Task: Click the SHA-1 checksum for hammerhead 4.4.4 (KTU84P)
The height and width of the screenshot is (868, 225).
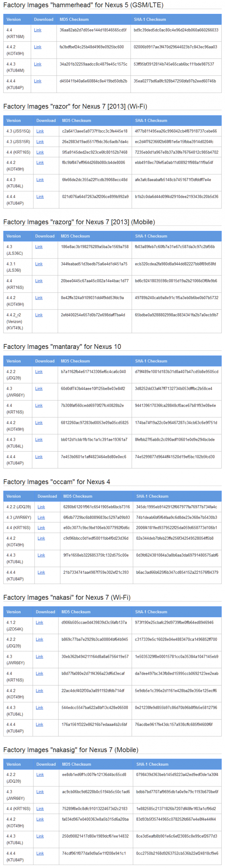Action: [x=175, y=81]
